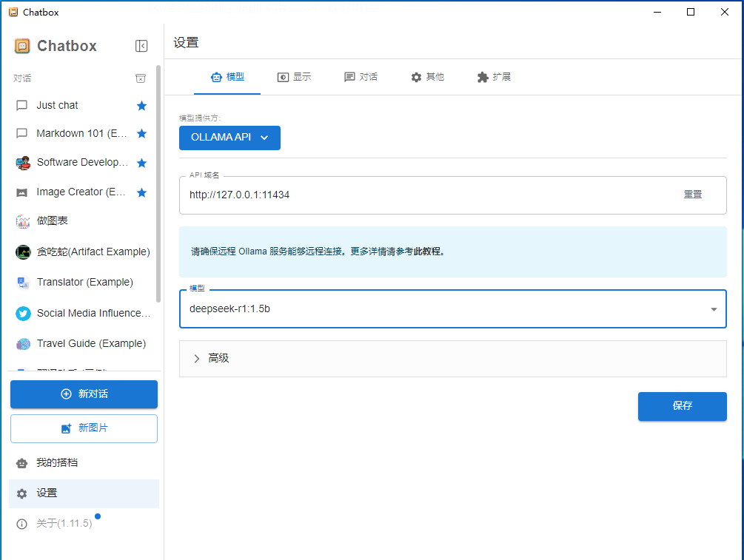Select Travel Guide (Example) conversation text
744x560 pixels.
click(x=91, y=343)
